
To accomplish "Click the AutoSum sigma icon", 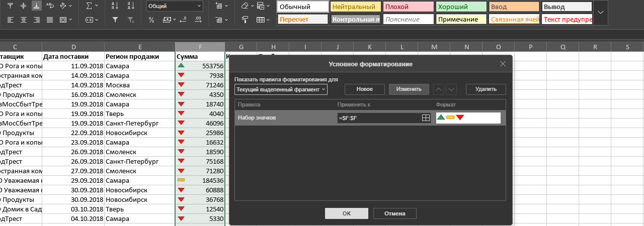I will point(90,6).
